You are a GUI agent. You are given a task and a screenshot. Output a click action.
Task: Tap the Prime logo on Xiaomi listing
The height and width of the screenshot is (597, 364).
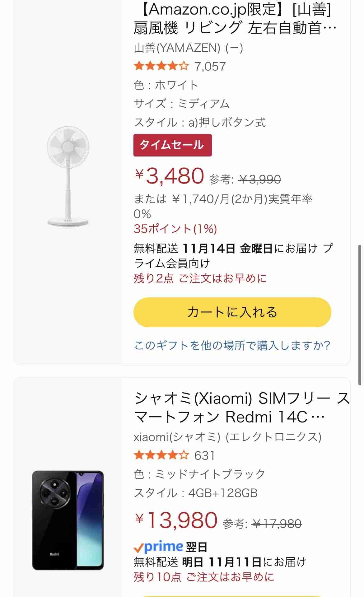click(x=158, y=547)
